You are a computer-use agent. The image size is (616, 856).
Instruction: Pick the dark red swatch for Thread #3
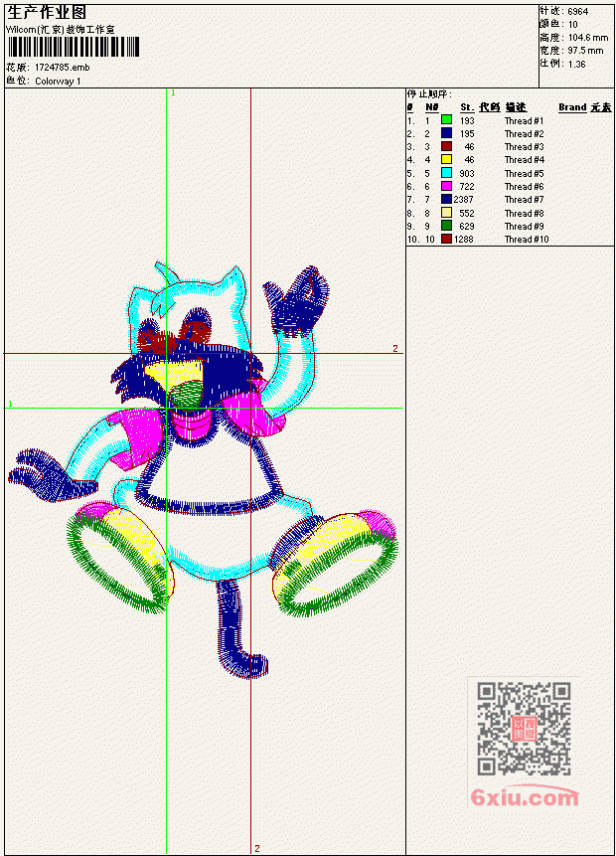tap(446, 146)
